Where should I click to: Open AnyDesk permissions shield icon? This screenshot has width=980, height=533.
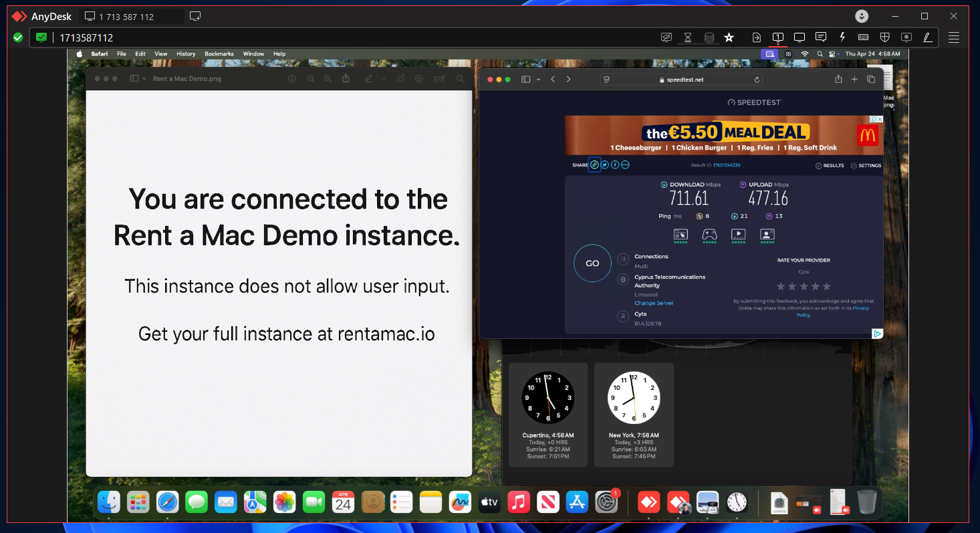pos(884,37)
